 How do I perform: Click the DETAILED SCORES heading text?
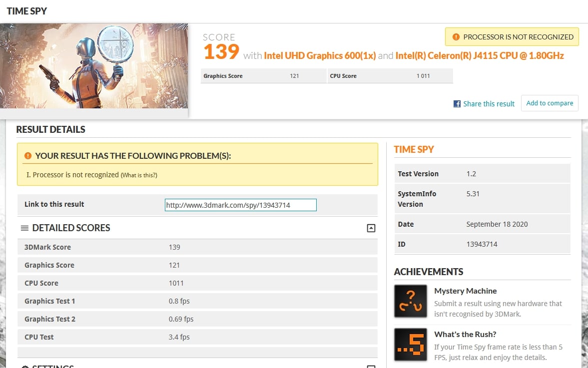(71, 228)
